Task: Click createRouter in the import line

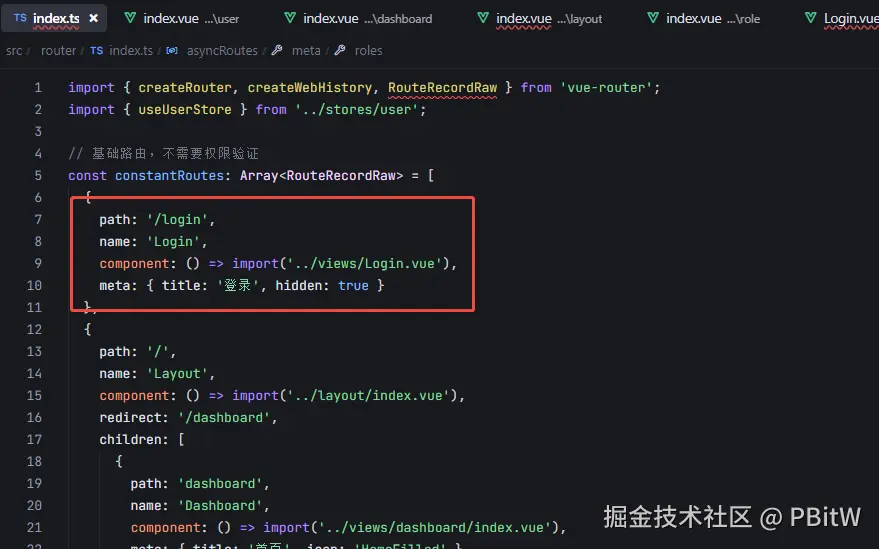Action: coord(184,87)
